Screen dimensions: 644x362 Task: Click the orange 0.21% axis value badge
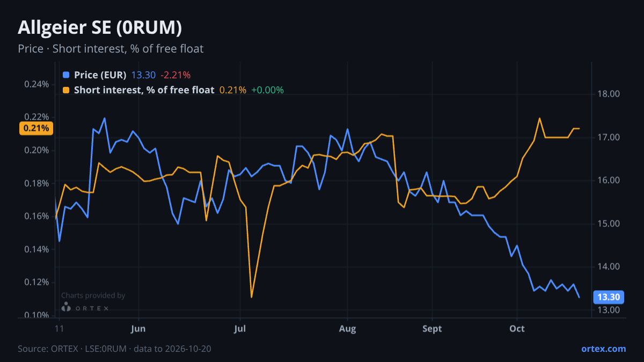[36, 128]
